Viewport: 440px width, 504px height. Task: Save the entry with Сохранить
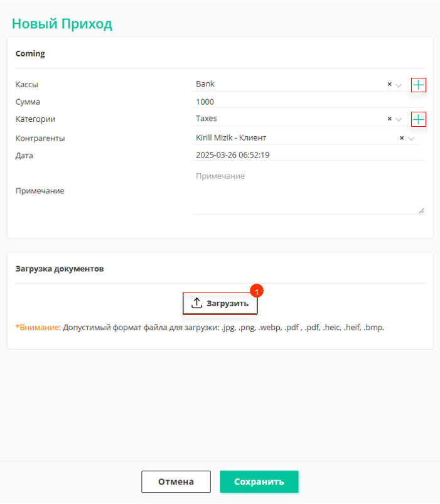[259, 481]
